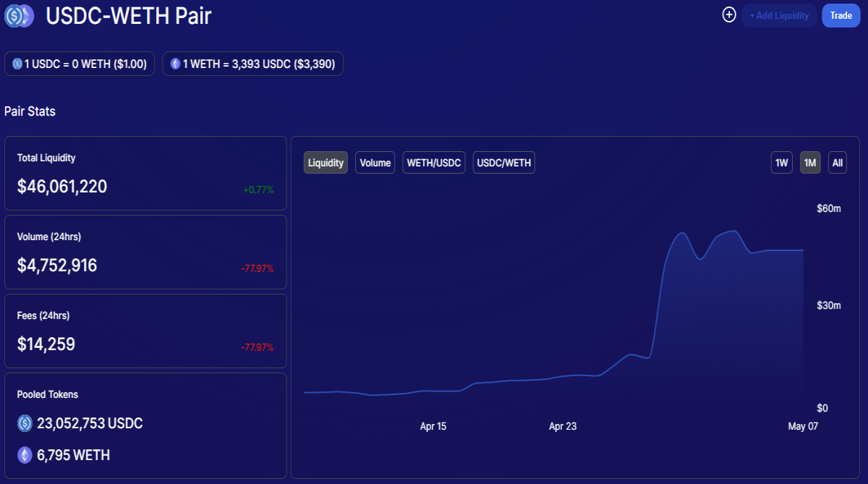Show the USDC/WETH rate chart
Image resolution: width=868 pixels, height=484 pixels.
coord(504,163)
